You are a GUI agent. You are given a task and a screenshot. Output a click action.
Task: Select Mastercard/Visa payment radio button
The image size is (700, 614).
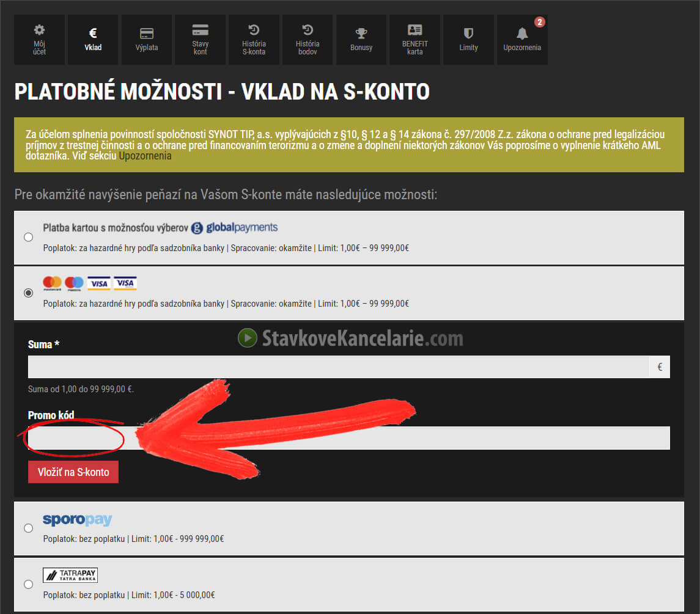(x=28, y=293)
